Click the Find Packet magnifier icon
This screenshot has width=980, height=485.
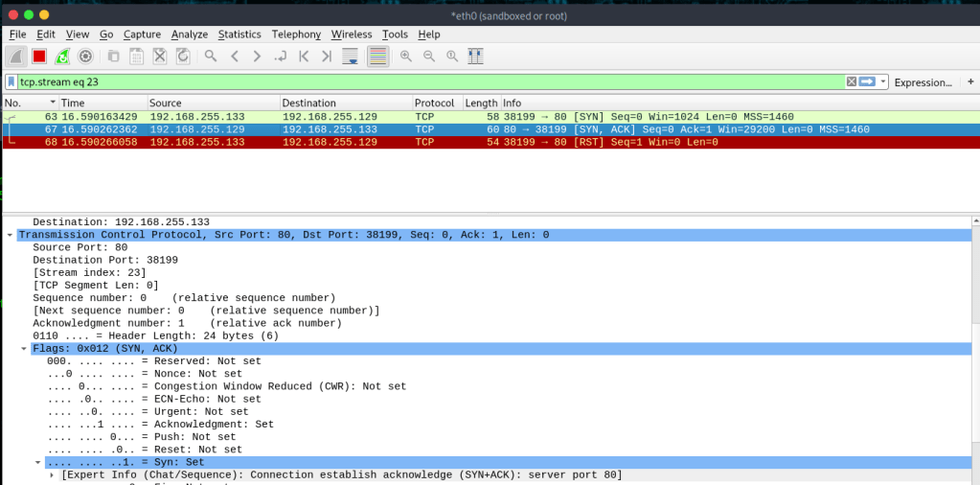[210, 57]
